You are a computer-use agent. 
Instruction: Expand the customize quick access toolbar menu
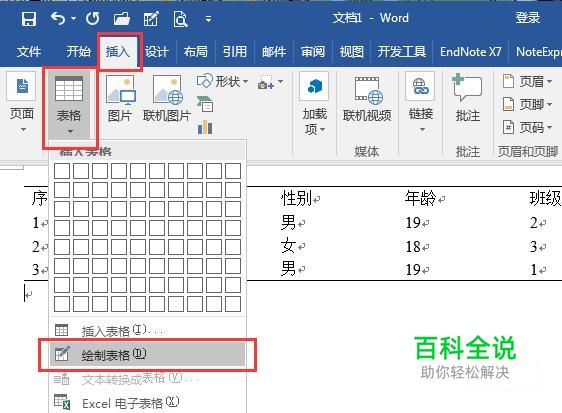click(x=208, y=19)
